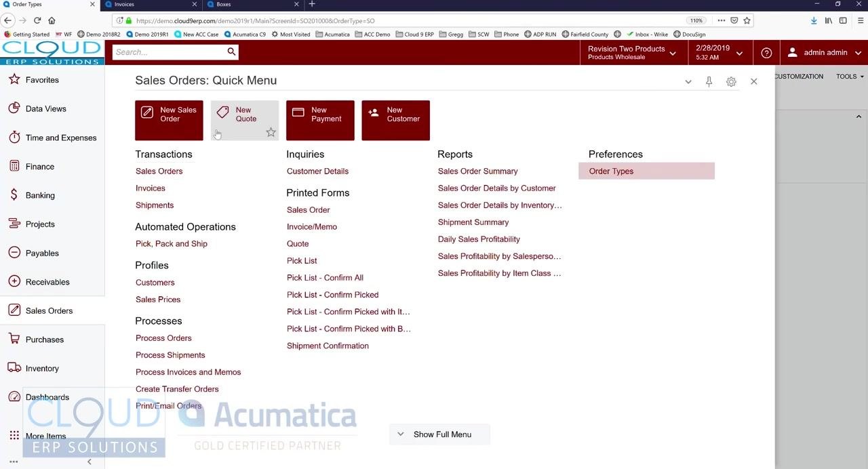This screenshot has width=868, height=469.
Task: Open the TOOLS dropdown menu
Action: coord(850,77)
